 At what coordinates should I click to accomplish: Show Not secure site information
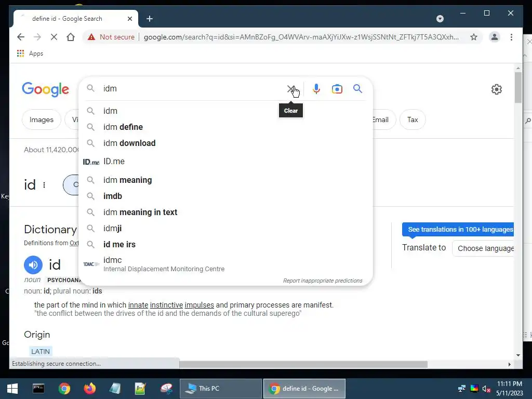click(111, 37)
